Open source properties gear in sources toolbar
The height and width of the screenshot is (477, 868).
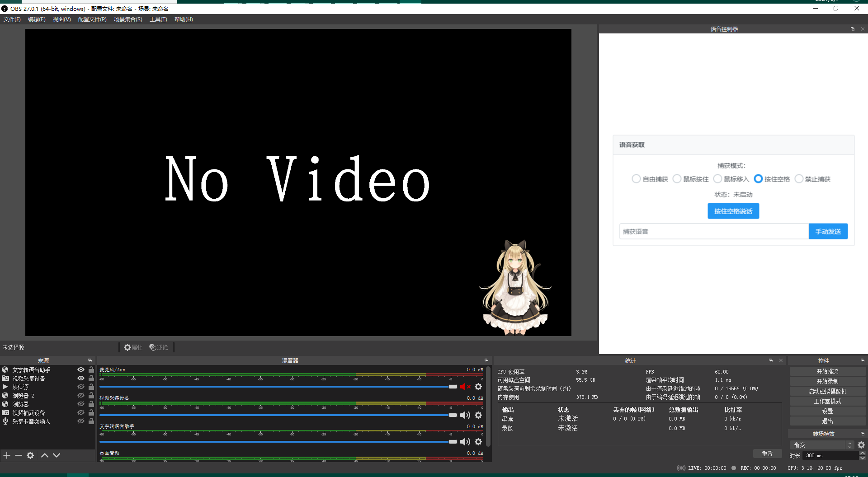(30, 455)
